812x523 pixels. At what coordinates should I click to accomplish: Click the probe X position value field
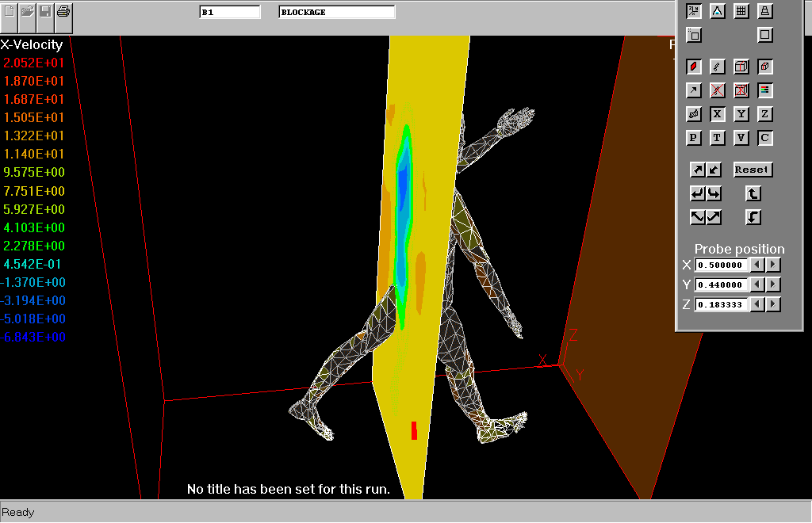pos(722,265)
